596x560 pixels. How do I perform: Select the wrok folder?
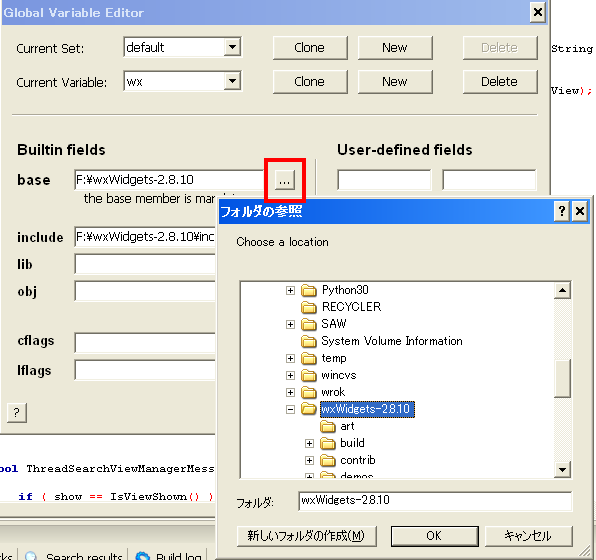[x=333, y=392]
